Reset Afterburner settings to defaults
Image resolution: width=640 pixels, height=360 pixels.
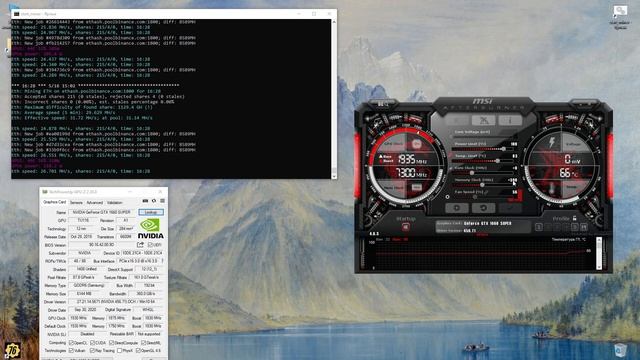[x=483, y=208]
